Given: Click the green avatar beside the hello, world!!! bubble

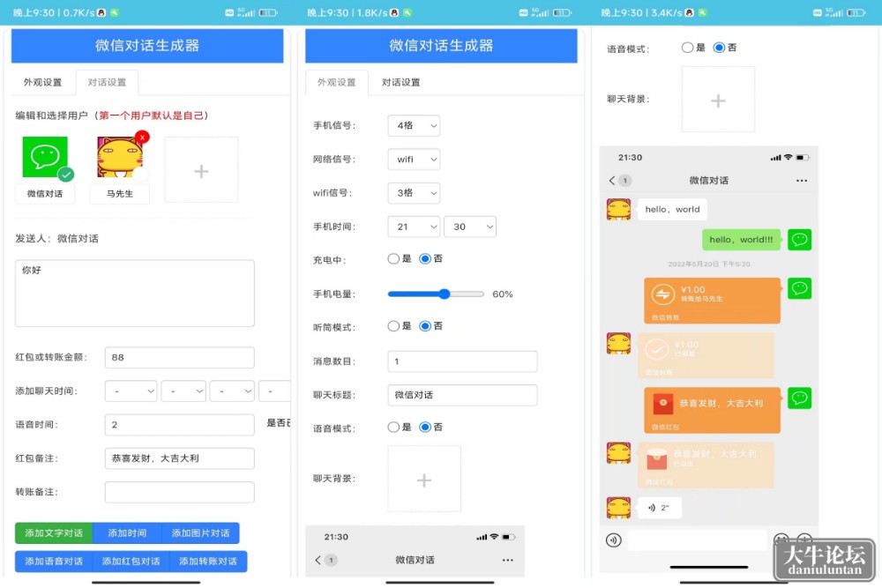Looking at the screenshot, I should point(799,240).
